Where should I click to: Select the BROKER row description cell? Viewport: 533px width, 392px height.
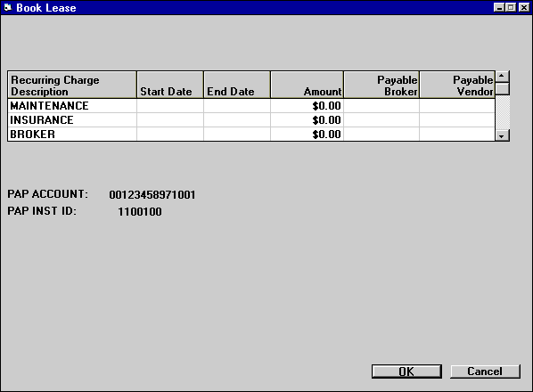[72, 134]
